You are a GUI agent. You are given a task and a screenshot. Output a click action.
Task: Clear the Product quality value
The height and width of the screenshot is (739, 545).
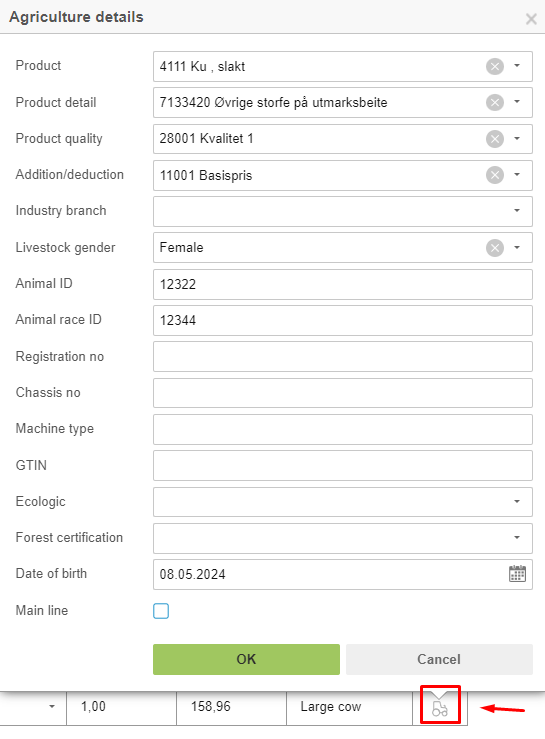[495, 139]
